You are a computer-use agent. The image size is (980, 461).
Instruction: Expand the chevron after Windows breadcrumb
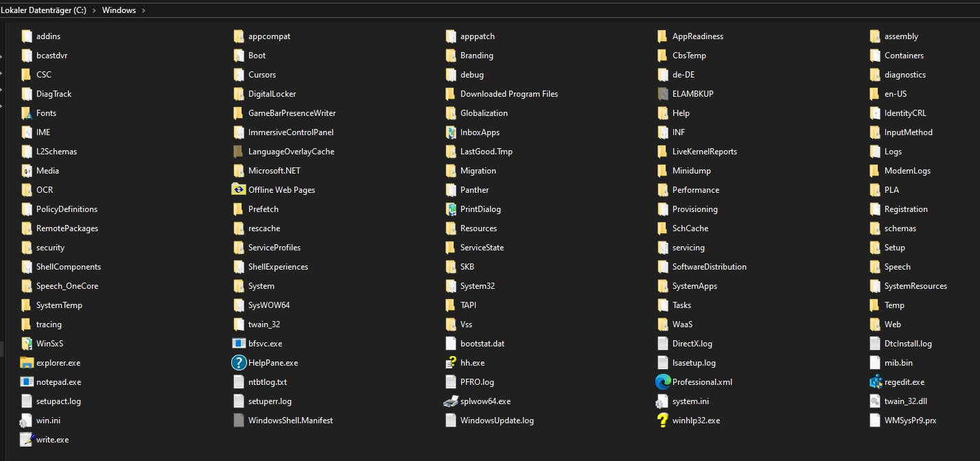pyautogui.click(x=143, y=10)
